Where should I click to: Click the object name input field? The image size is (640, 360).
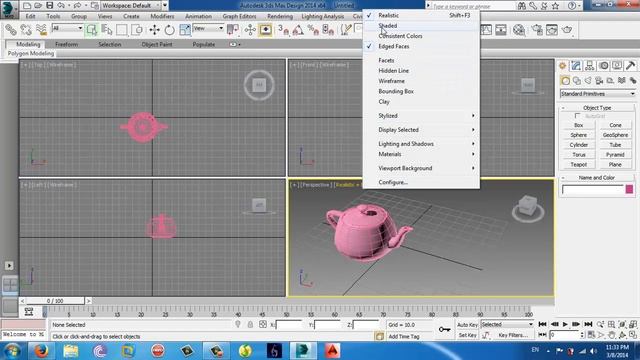click(593, 189)
